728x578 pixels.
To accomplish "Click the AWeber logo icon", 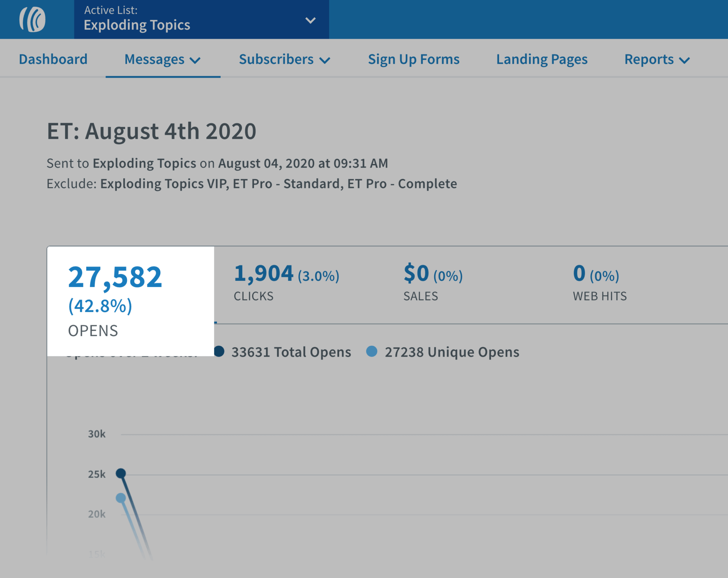I will pos(33,19).
